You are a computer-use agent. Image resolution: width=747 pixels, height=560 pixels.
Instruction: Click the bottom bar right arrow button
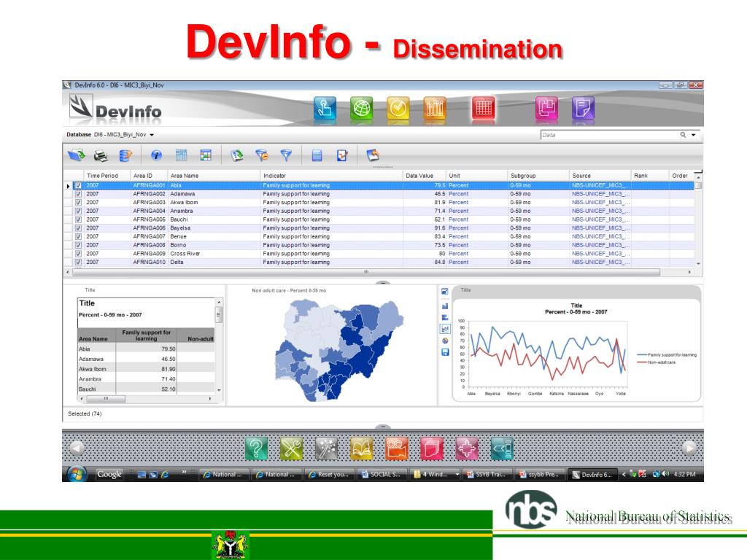click(x=689, y=448)
